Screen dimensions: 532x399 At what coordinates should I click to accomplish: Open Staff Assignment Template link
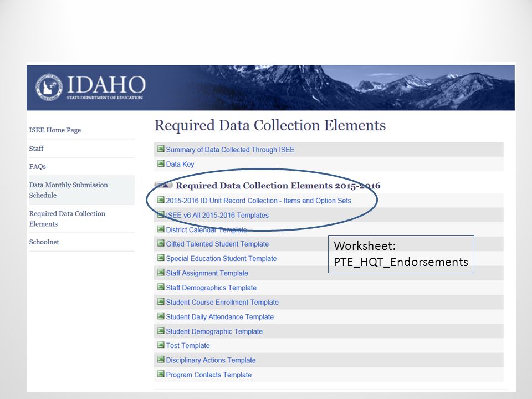[x=207, y=273]
